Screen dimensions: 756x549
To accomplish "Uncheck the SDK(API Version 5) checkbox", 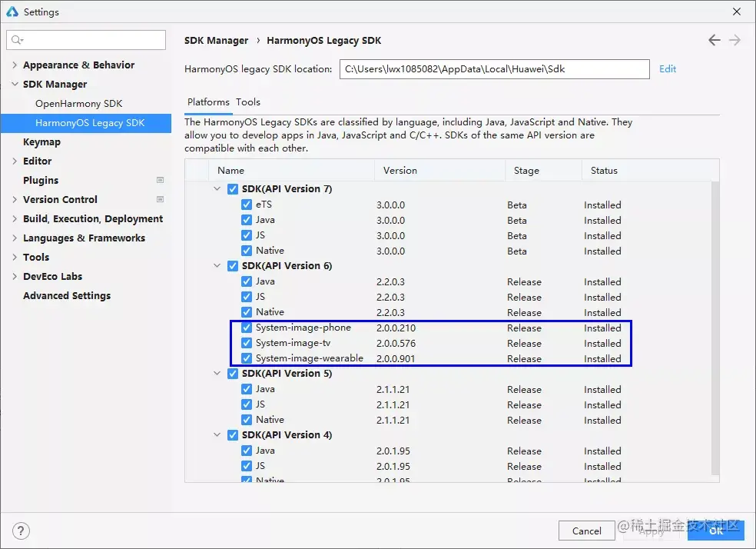I will [x=233, y=374].
